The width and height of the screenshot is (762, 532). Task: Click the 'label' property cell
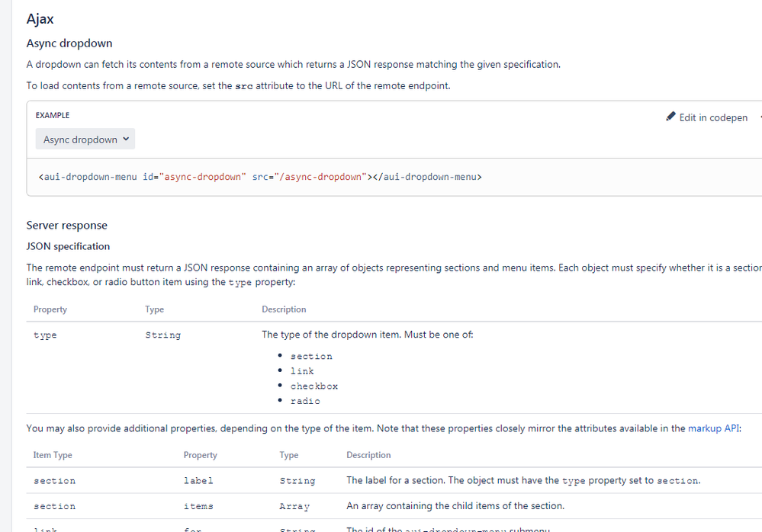pos(198,480)
